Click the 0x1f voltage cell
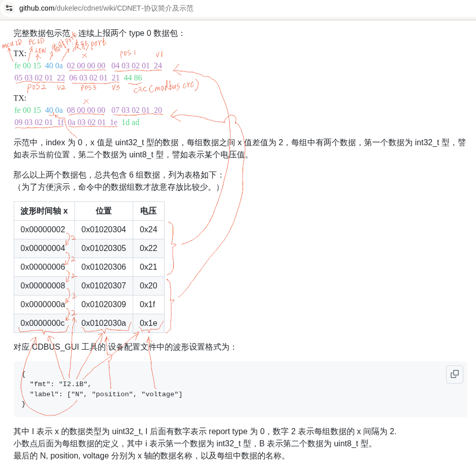 click(147, 305)
